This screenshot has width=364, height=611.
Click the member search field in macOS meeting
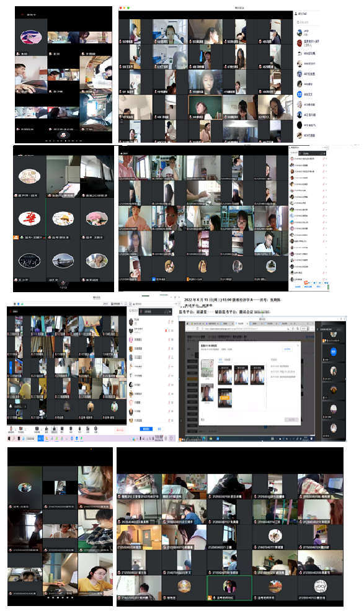[308, 22]
